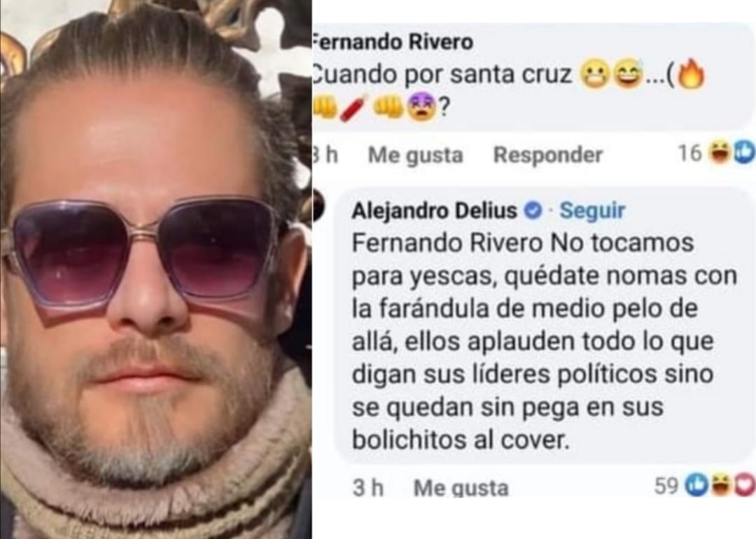The width and height of the screenshot is (756, 539).
Task: Click the fire emoji in Fernando's comment
Action: pos(691,75)
